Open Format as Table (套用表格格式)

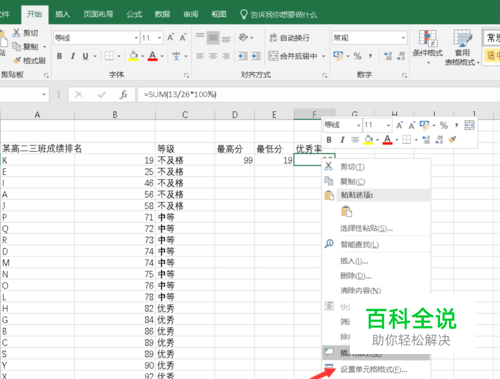point(462,47)
